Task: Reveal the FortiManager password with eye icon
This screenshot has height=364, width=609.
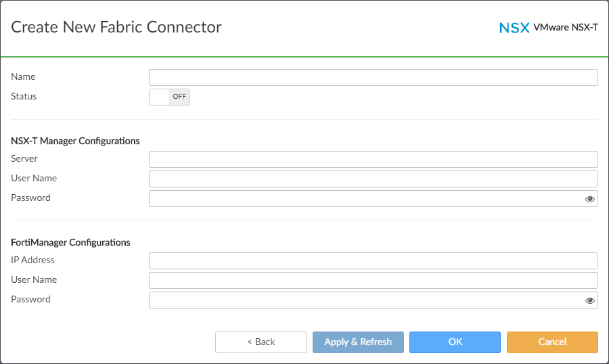Action: [590, 300]
